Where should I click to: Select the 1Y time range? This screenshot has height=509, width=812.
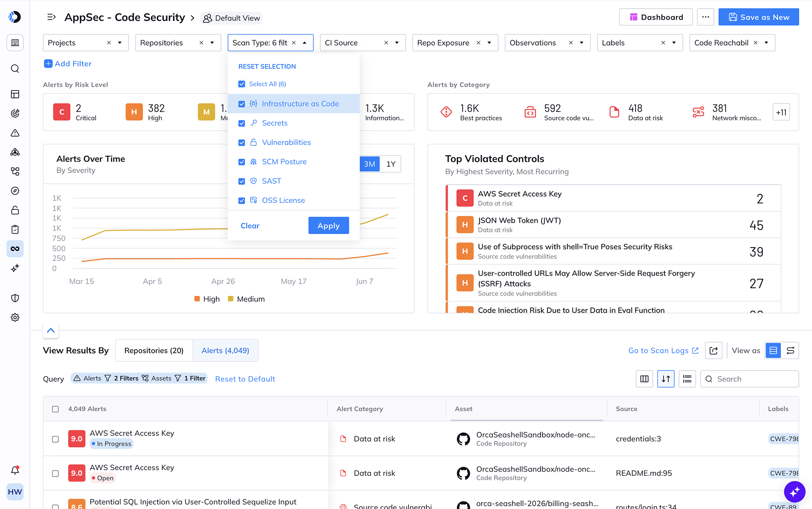tap(391, 164)
